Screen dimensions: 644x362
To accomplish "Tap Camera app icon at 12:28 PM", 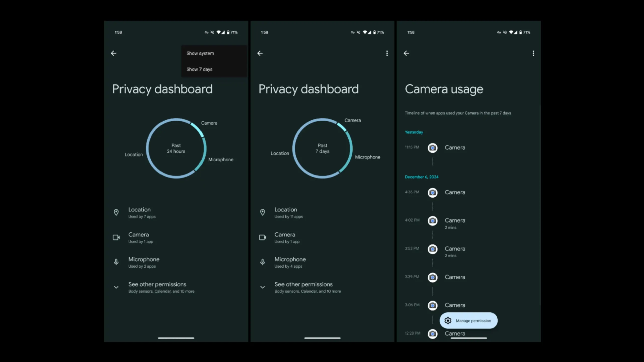I will click(x=433, y=334).
